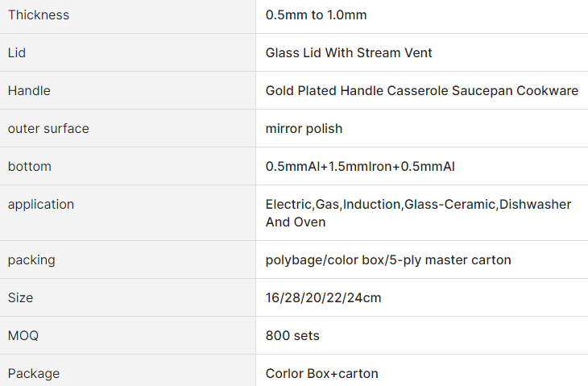The height and width of the screenshot is (386, 588).
Task: Click the Handle label cell
Action: tap(29, 91)
